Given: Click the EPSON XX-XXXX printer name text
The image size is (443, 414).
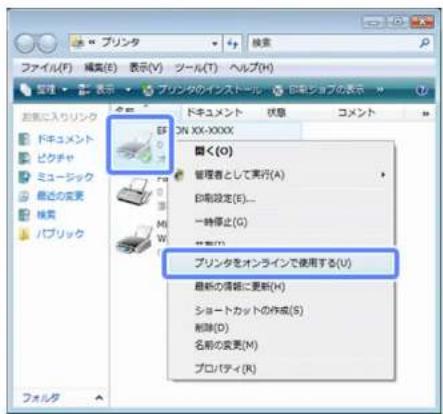Looking at the screenshot, I should pyautogui.click(x=195, y=130).
